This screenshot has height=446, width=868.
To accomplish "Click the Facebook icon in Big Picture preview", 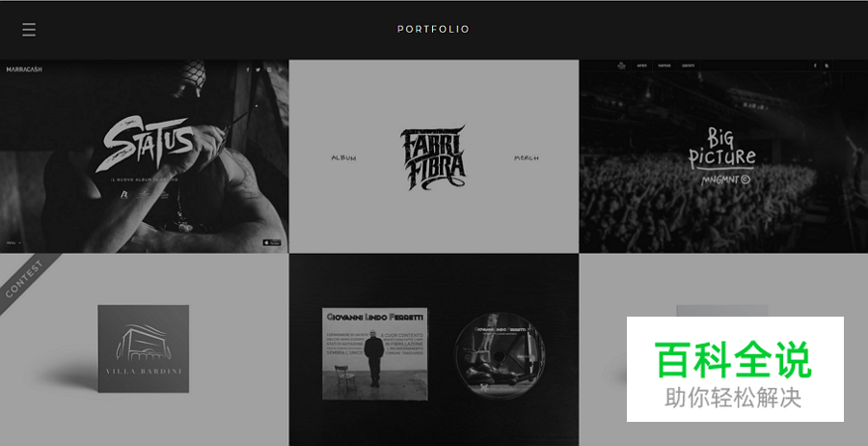I will tap(815, 66).
